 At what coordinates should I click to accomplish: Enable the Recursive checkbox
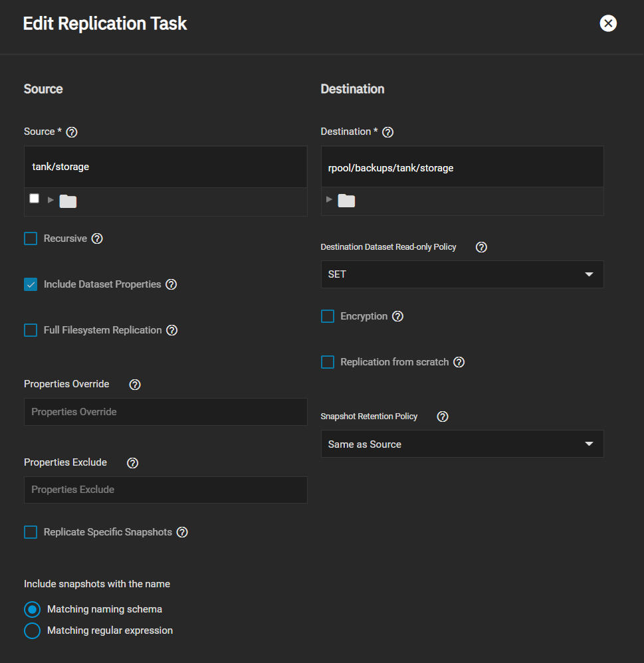[x=31, y=238]
